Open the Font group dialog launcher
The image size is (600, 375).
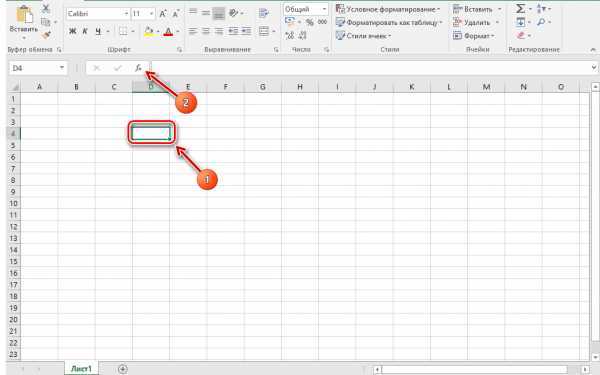point(179,49)
